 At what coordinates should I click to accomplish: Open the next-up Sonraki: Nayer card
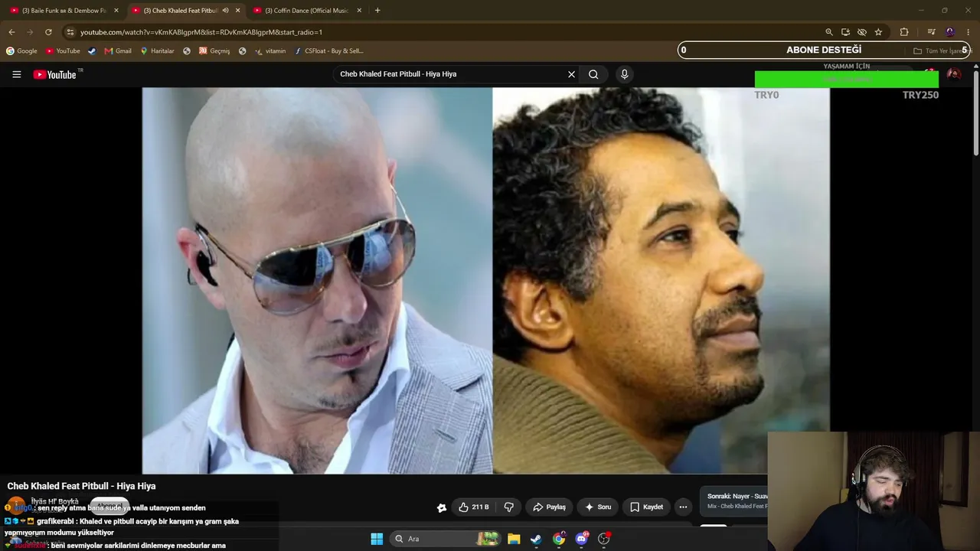734,501
